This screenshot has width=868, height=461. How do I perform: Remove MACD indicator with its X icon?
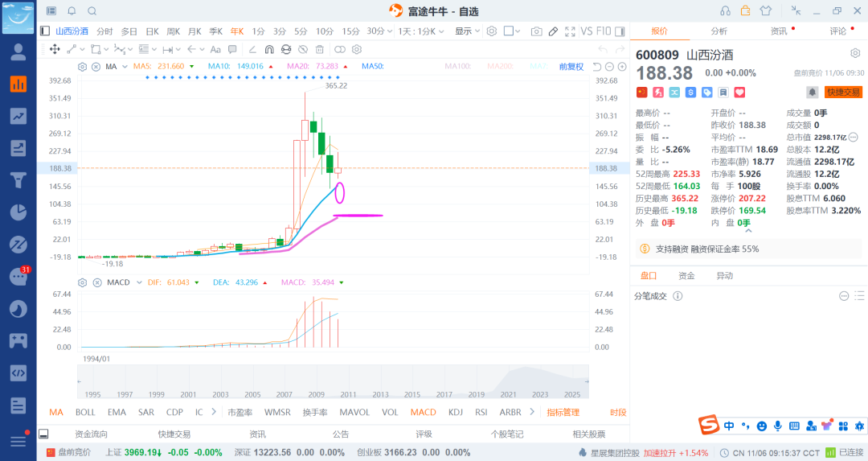(x=97, y=282)
